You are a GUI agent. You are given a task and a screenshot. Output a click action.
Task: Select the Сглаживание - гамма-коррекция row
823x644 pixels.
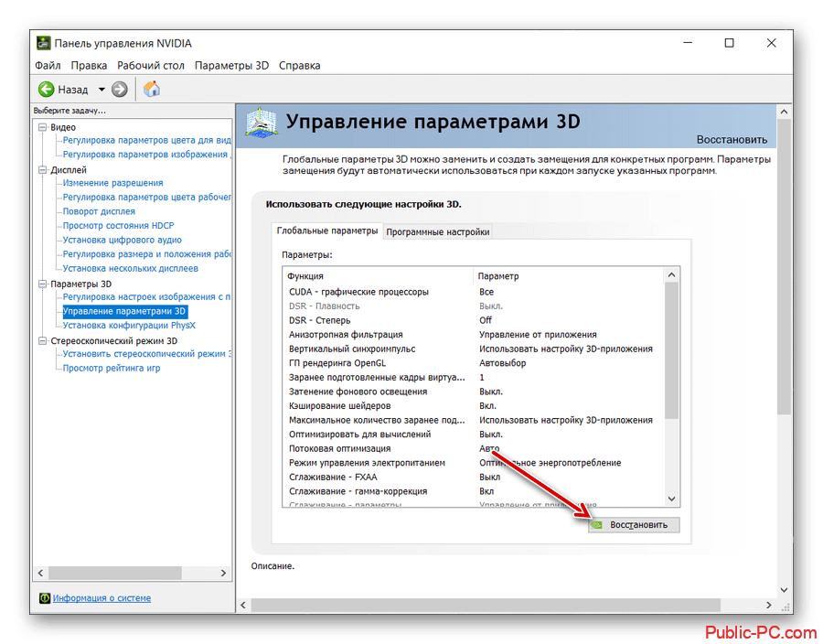click(x=474, y=491)
